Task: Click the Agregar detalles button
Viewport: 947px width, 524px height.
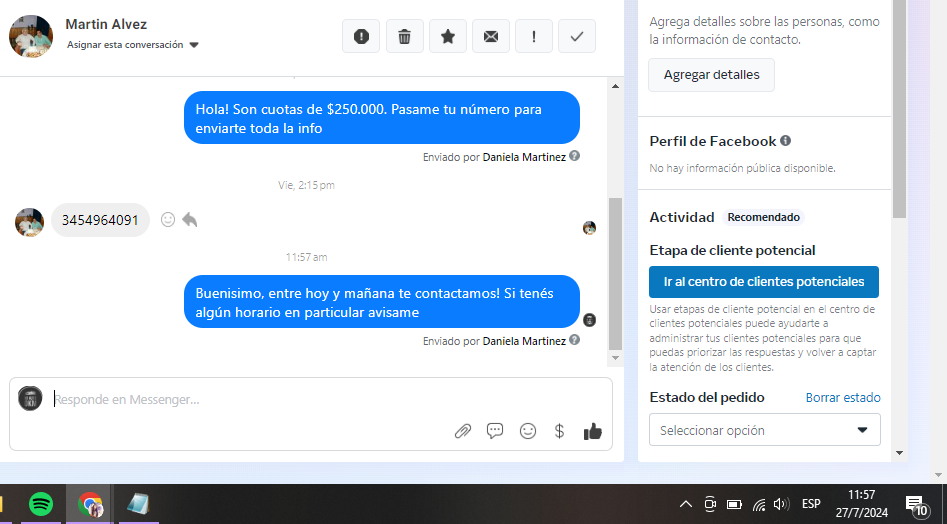Action: pyautogui.click(x=711, y=75)
